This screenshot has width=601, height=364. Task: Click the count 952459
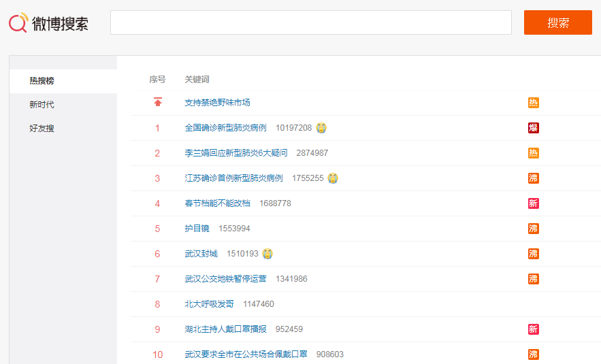coord(289,329)
